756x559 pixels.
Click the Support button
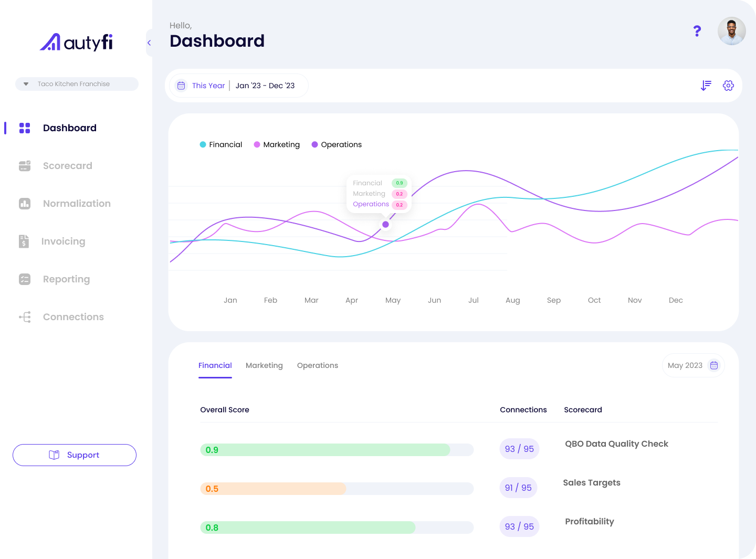click(x=74, y=455)
